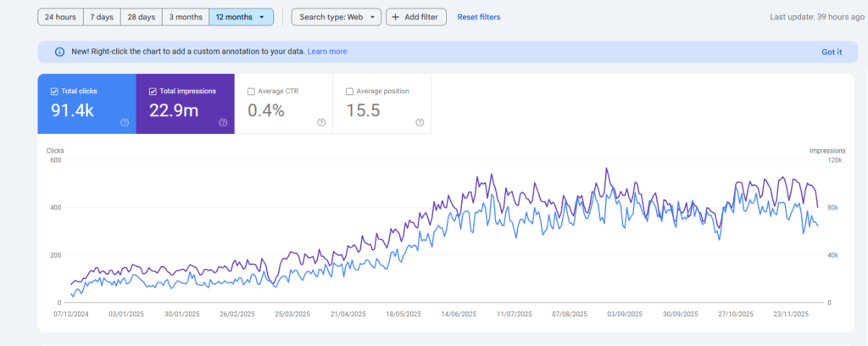This screenshot has height=346, width=868.
Task: Click the chart's 14/06/2025 date label
Action: click(x=458, y=314)
